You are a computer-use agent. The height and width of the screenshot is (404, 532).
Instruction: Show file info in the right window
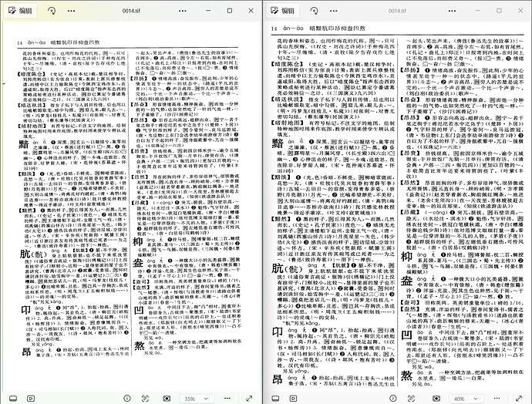point(393,399)
